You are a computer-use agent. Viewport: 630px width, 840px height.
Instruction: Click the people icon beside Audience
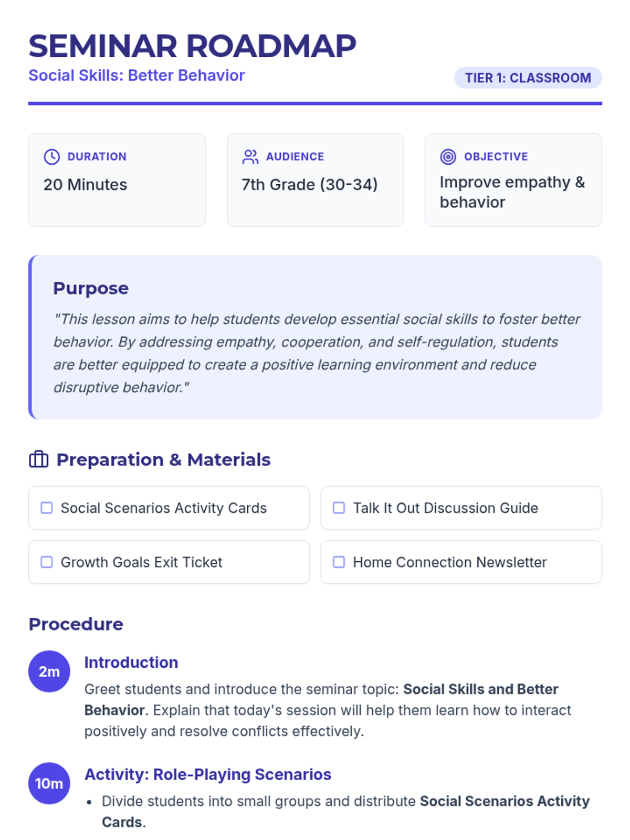250,156
